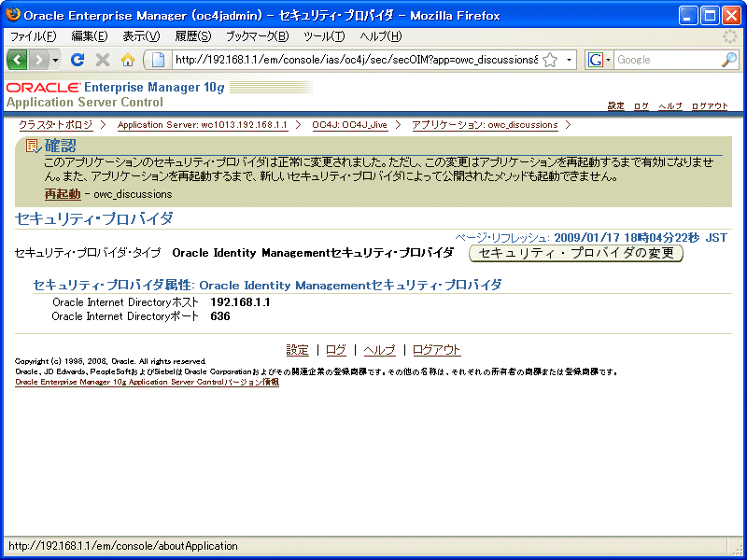Open OC4J: OC4J_Jive breadcrumb link
747x560 pixels.
pyautogui.click(x=349, y=125)
